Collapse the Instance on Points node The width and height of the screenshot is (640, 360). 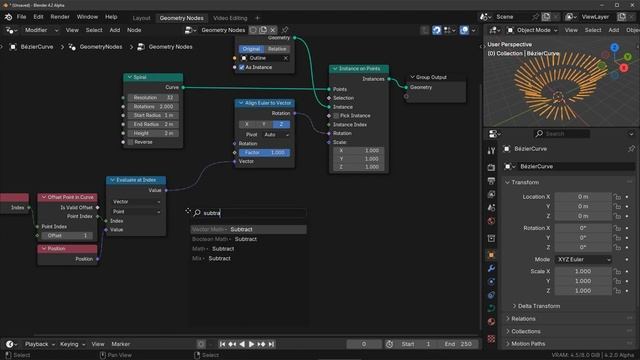coord(335,69)
